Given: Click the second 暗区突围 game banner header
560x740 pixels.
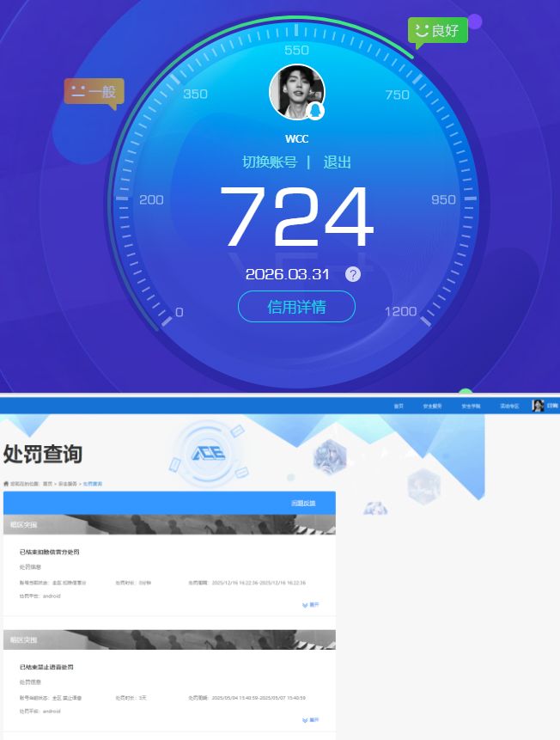Looking at the screenshot, I should pos(169,639).
